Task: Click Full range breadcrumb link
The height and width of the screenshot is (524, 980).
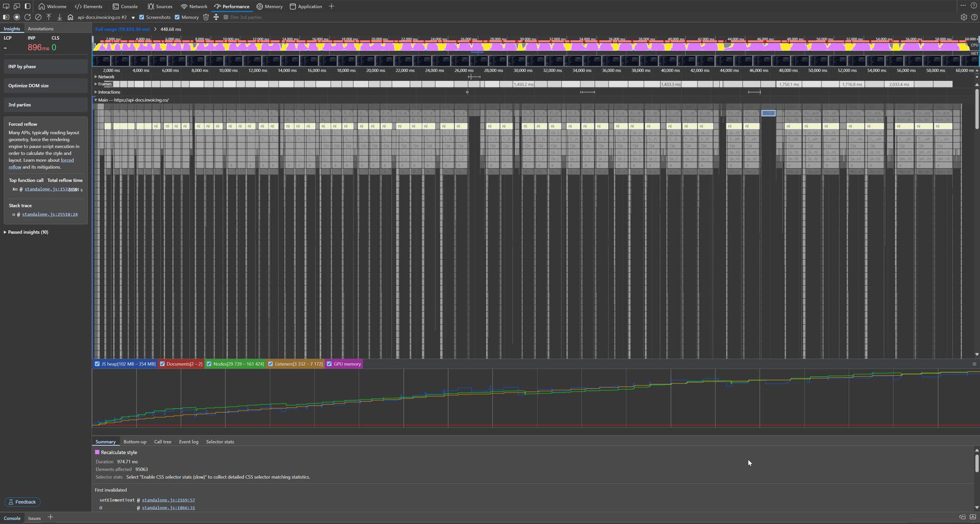Action: click(x=122, y=29)
